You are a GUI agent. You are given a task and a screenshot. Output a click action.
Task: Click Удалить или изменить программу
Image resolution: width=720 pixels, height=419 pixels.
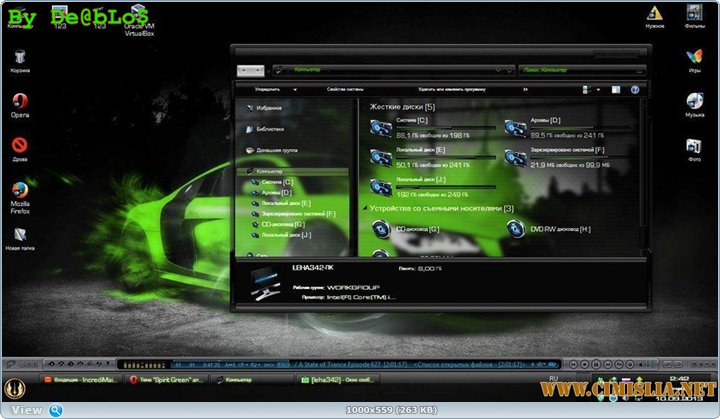pos(452,90)
